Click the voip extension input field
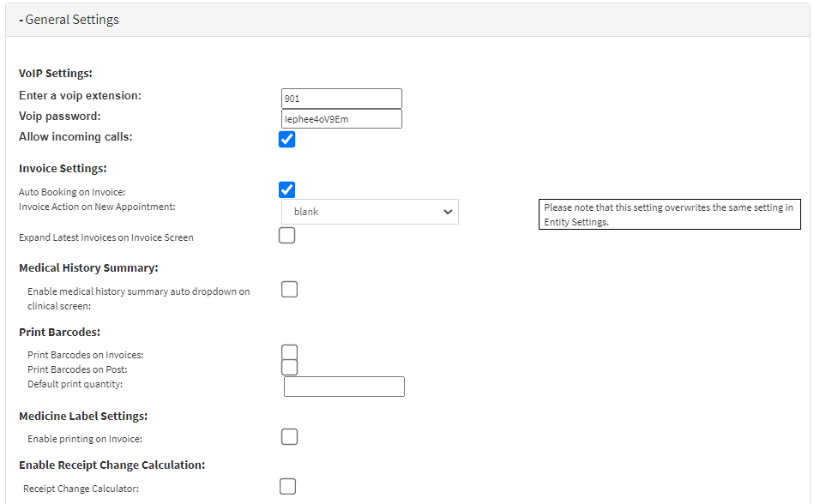This screenshot has height=504, width=814. pyautogui.click(x=341, y=99)
